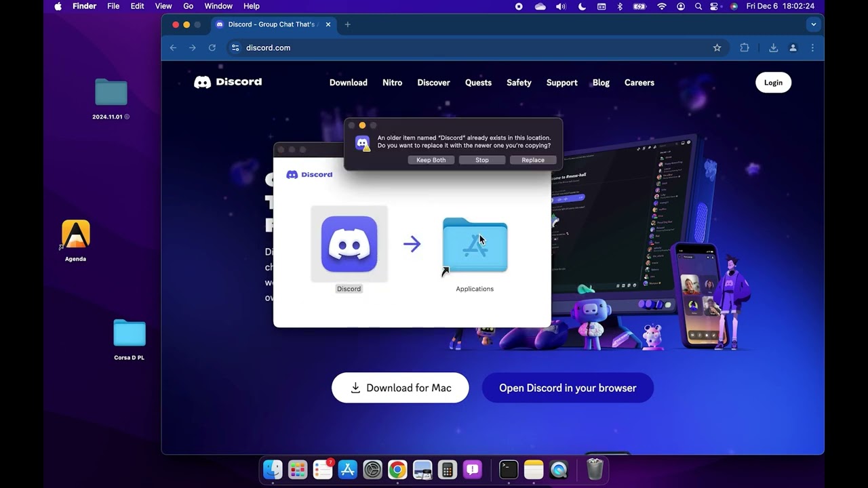Open App Store from the Dock
Screen dimensions: 868x488
click(x=348, y=469)
